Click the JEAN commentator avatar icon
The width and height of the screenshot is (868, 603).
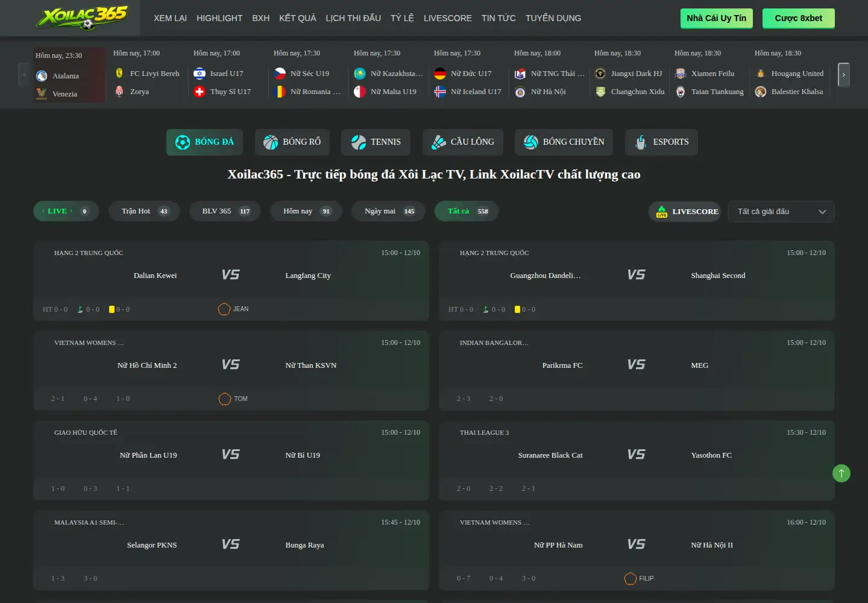[224, 309]
